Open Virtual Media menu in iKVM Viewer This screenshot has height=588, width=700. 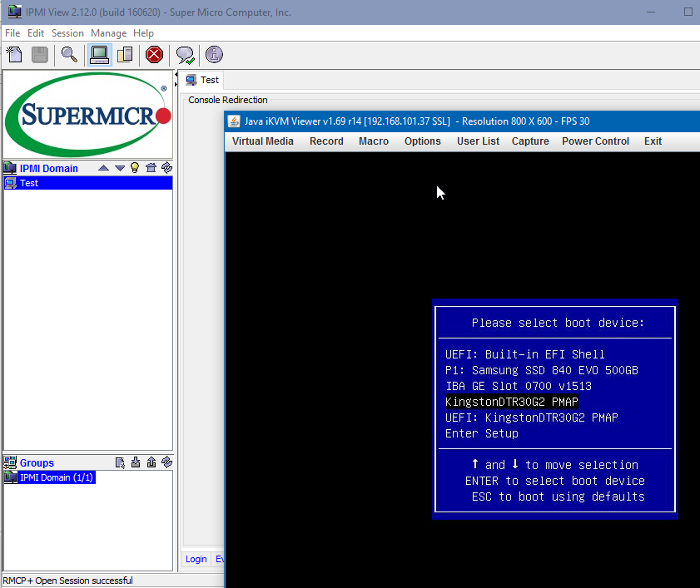263,141
